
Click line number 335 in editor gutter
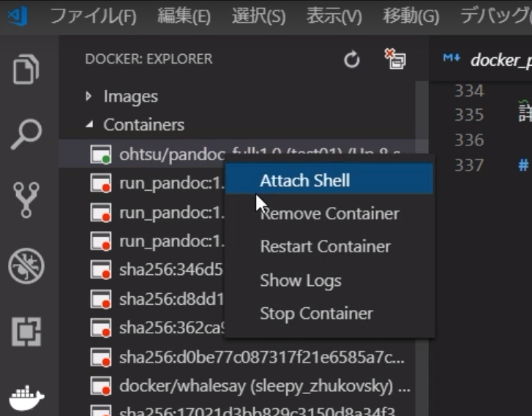(x=469, y=115)
